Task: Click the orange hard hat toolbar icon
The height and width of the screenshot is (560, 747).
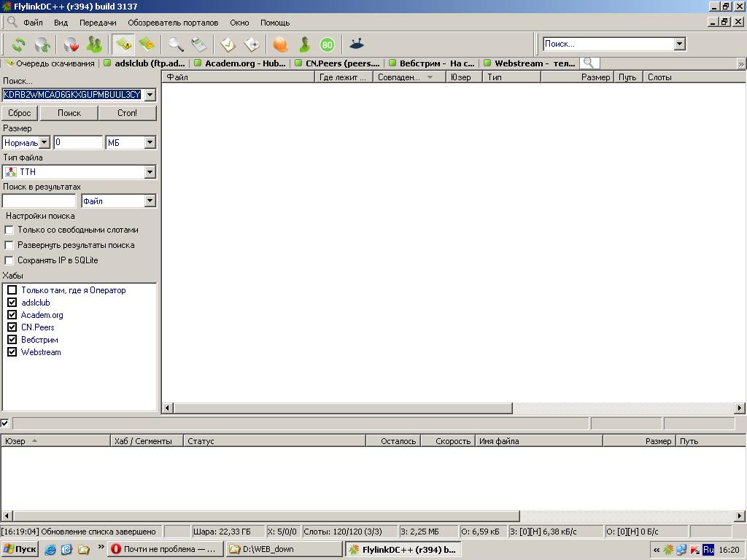Action: pyautogui.click(x=281, y=44)
